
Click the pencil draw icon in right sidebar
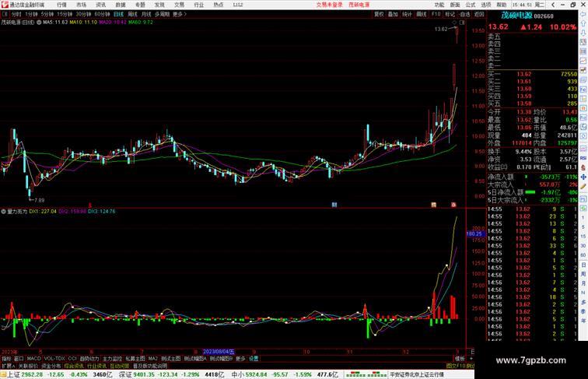point(583,186)
